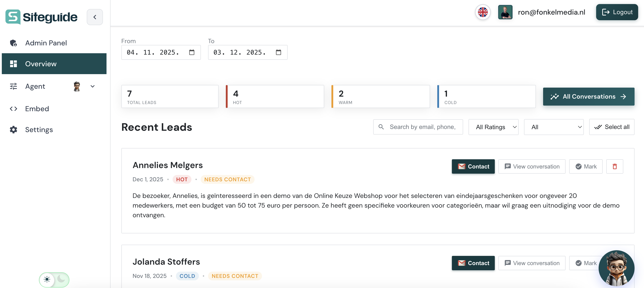Open the Admin Panel section
The height and width of the screenshot is (288, 644).
[x=46, y=43]
